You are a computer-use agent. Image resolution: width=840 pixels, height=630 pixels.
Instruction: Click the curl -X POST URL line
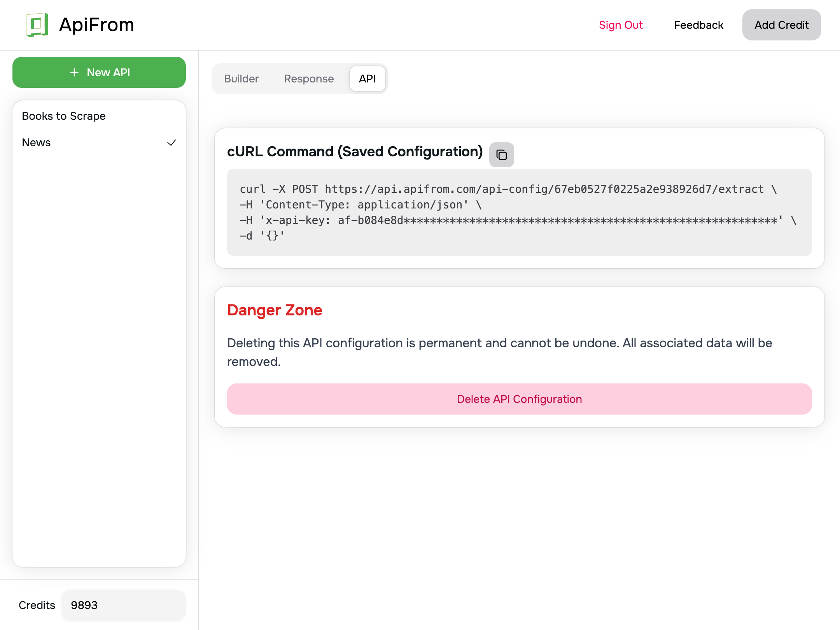coord(508,189)
